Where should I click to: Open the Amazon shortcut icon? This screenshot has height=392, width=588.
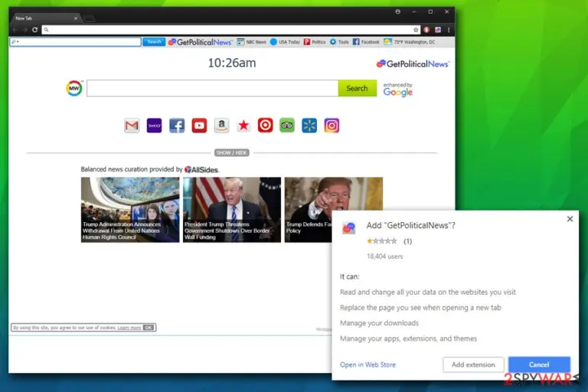[x=221, y=126]
